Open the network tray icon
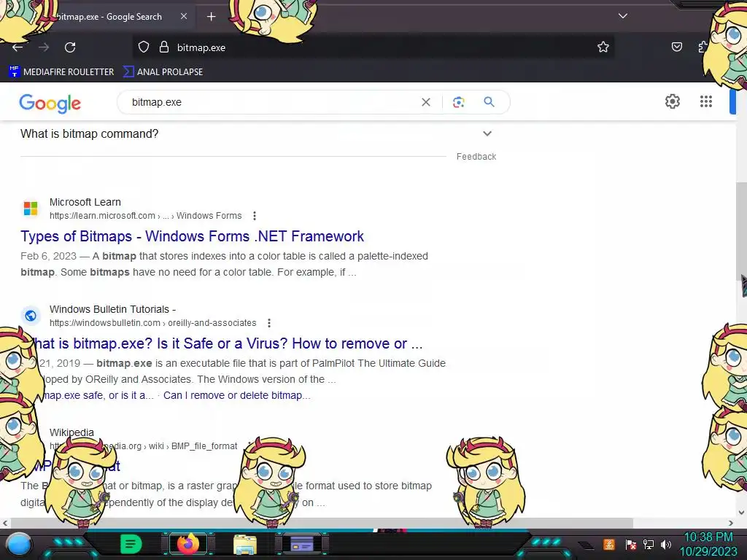This screenshot has height=560, width=747. point(649,544)
